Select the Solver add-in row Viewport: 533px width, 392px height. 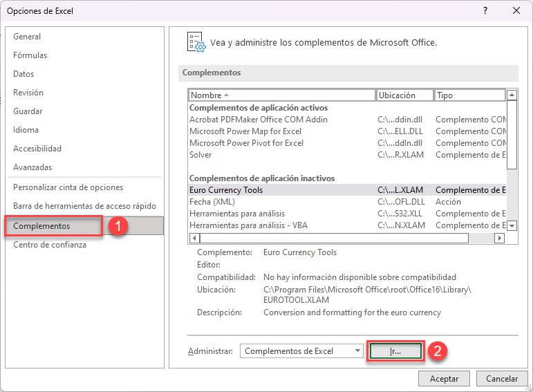pos(347,155)
